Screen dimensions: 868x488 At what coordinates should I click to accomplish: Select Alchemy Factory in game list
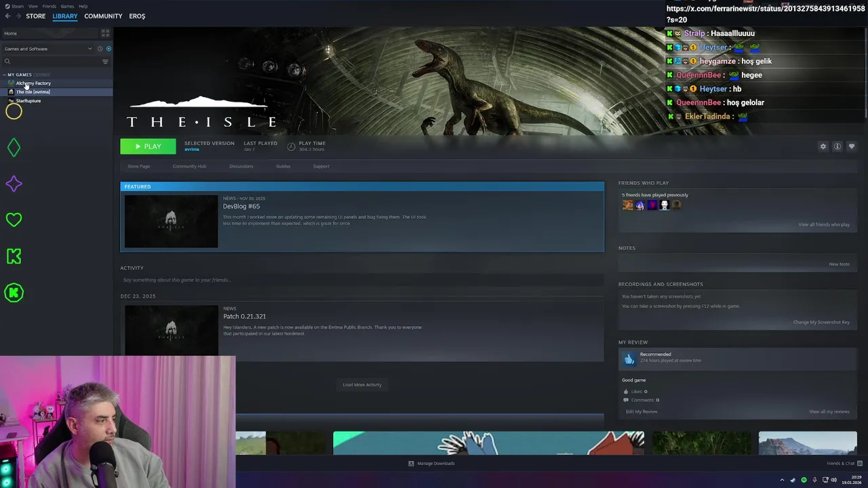point(56,83)
